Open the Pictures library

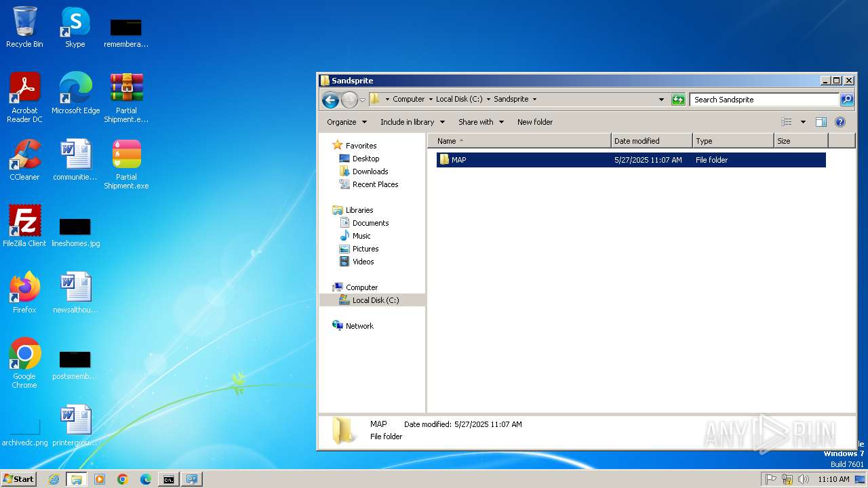(366, 249)
